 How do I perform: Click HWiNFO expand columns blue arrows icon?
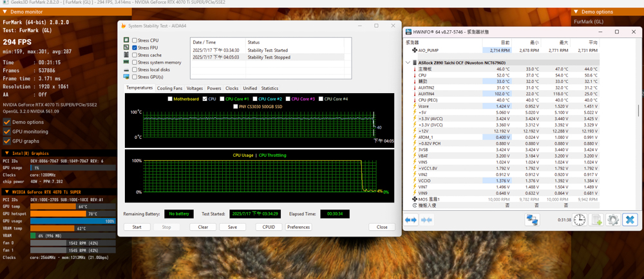(x=411, y=221)
